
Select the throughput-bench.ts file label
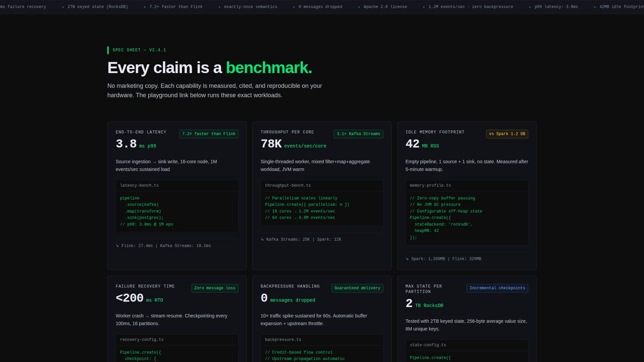(288, 186)
